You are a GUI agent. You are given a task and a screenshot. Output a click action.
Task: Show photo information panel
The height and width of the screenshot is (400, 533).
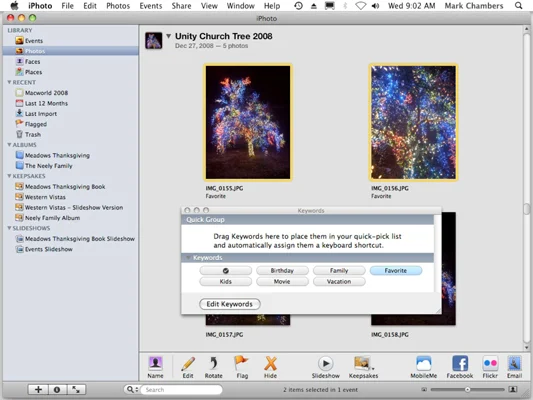pyautogui.click(x=57, y=389)
